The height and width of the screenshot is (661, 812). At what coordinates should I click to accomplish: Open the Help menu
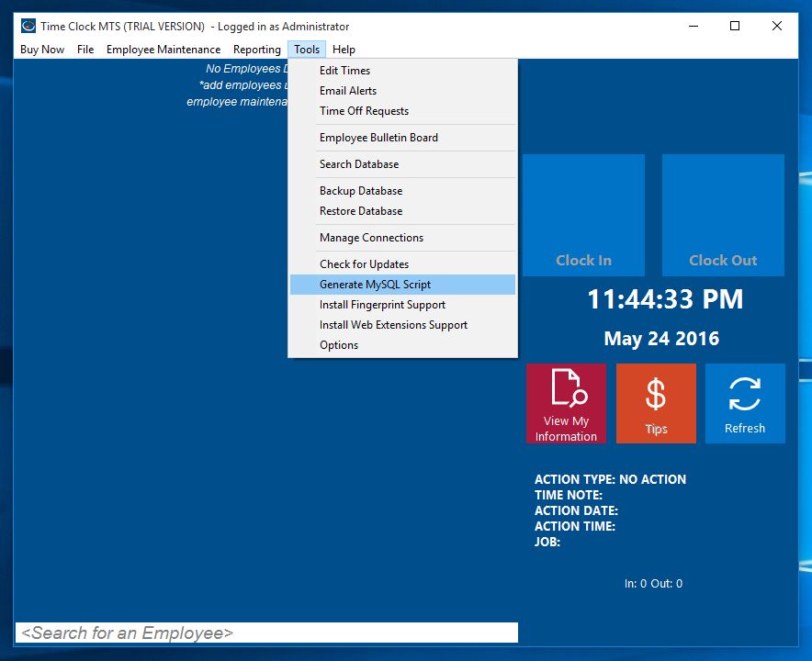click(344, 50)
